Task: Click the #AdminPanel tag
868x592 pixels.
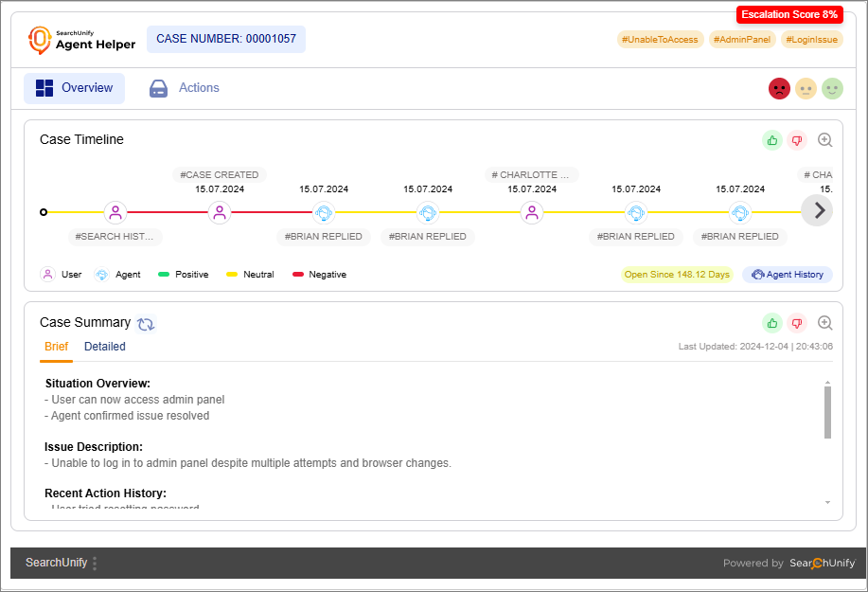Action: [x=742, y=39]
